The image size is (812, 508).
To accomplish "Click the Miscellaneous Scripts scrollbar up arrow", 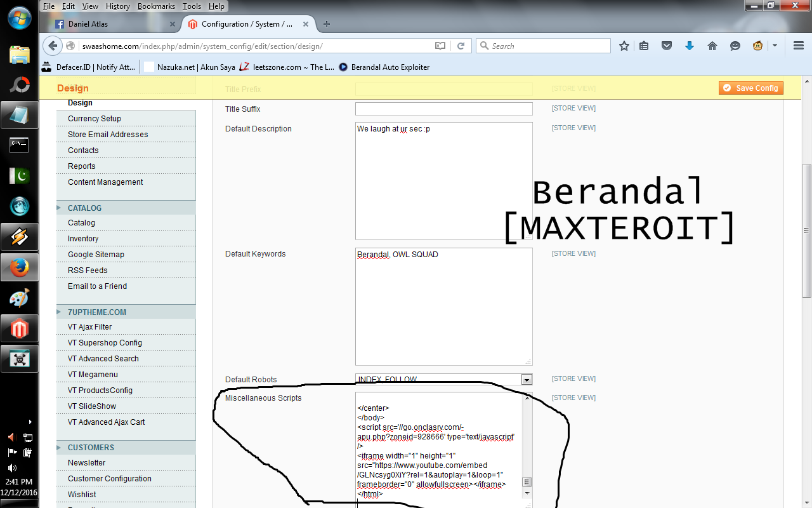I will (x=527, y=398).
